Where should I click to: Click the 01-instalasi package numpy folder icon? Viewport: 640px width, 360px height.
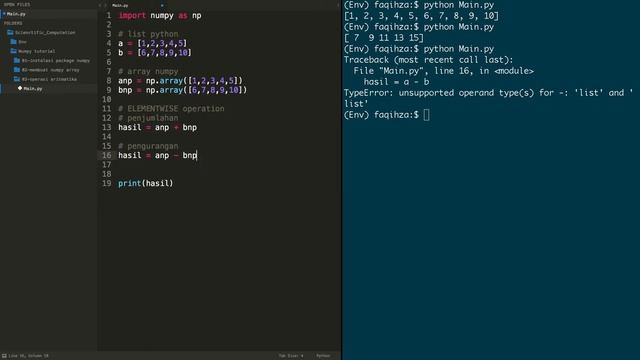coord(17,60)
